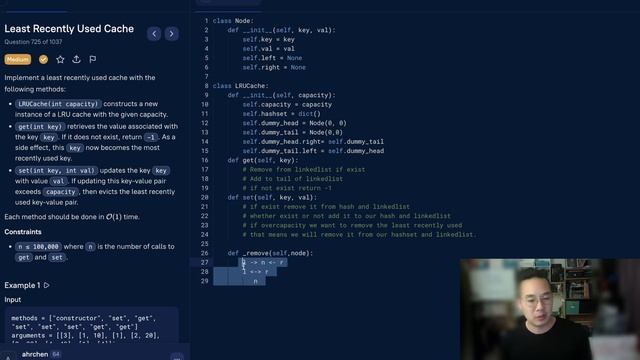Click the solved checkmark badge
Viewport: 640px width, 360px height.
click(x=43, y=60)
